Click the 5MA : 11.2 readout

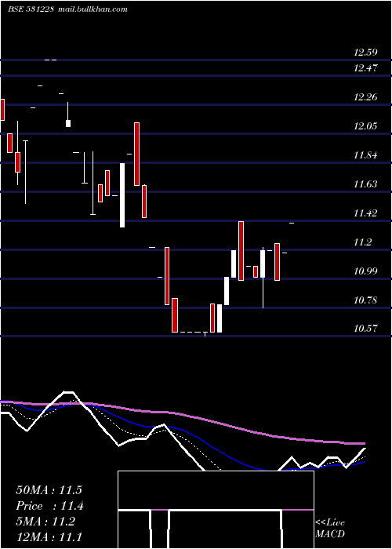pyautogui.click(x=45, y=522)
